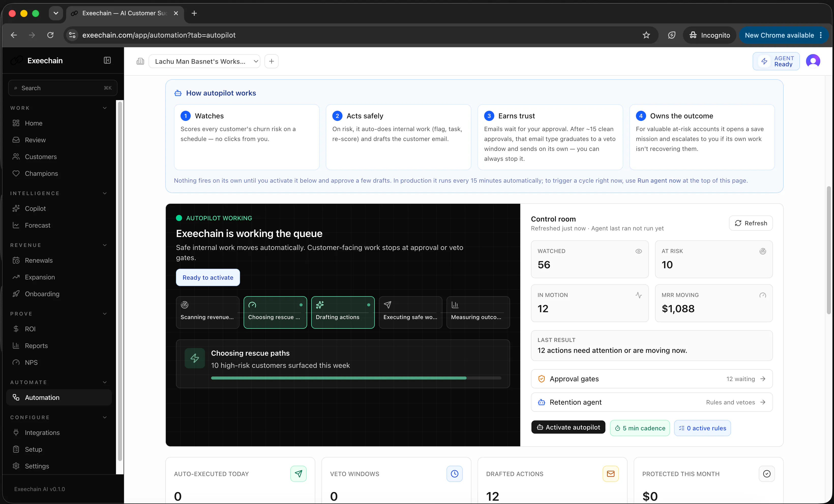The image size is (834, 504).
Task: Open Copilot in the sidebar
Action: (x=59, y=208)
